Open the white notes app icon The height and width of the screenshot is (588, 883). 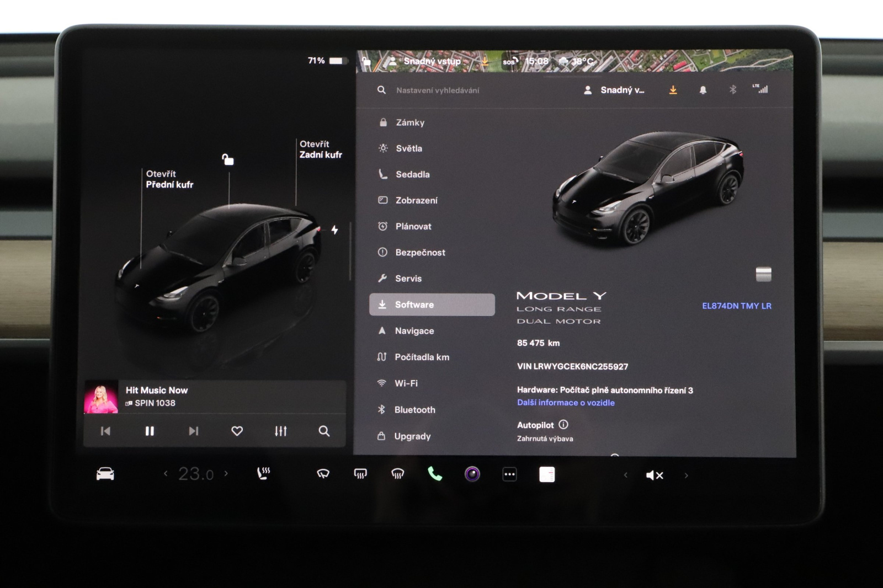click(x=547, y=474)
